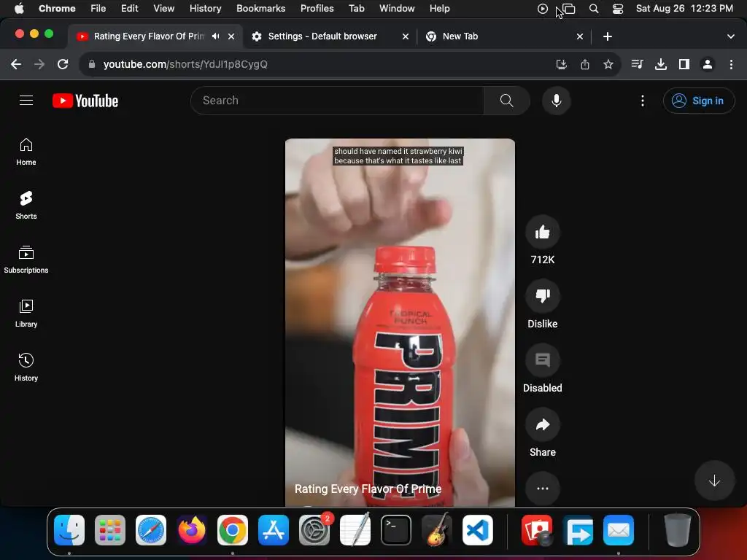Close the Settings tab

[406, 36]
